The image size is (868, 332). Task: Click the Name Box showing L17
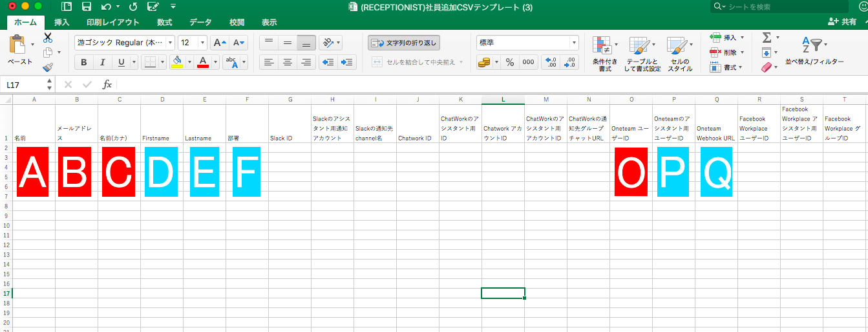26,85
